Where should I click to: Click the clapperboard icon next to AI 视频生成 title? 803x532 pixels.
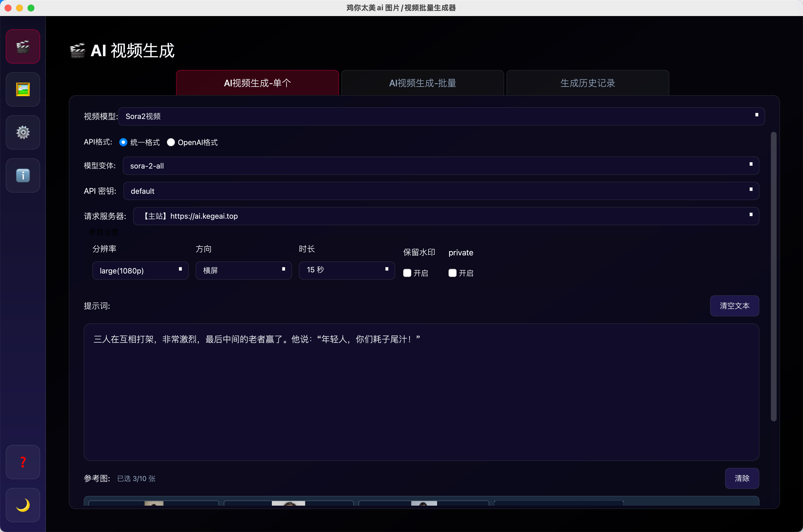77,50
